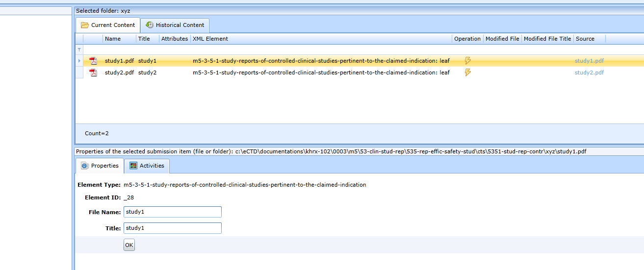Screen dimensions: 644x270
Task: Click the lightning operation icon for study1
Action: point(467,61)
